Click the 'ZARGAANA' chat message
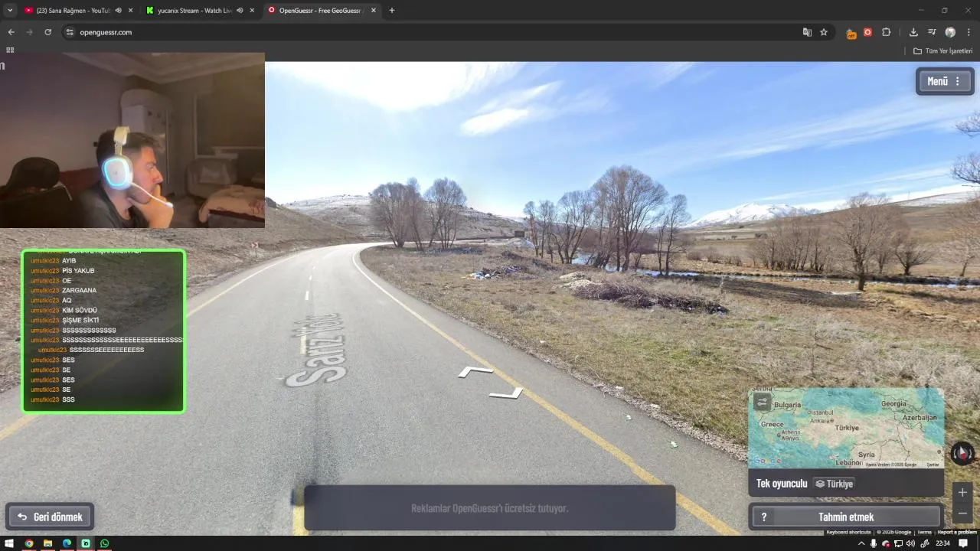Screen dimensions: 980x551 coord(79,291)
